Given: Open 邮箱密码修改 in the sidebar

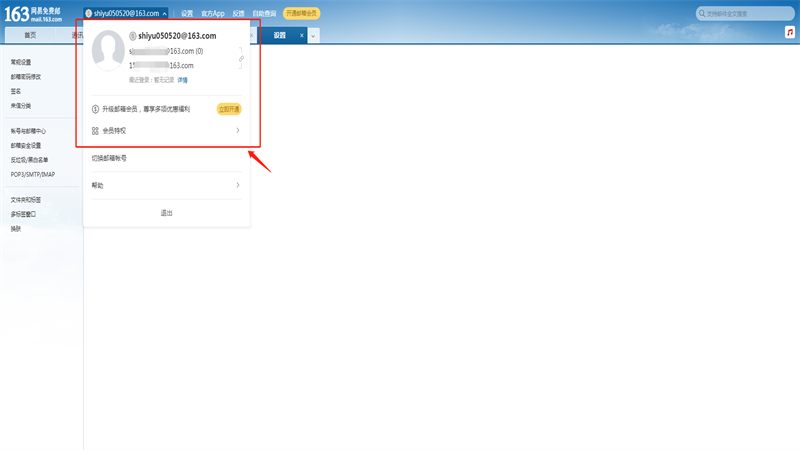Looking at the screenshot, I should pos(26,77).
